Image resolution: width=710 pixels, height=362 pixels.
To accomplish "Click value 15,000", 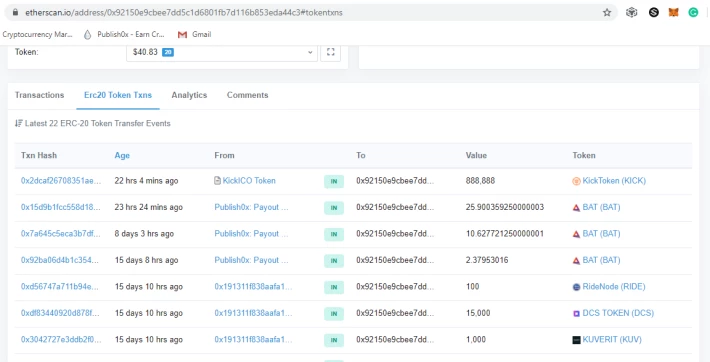I will [x=478, y=313].
